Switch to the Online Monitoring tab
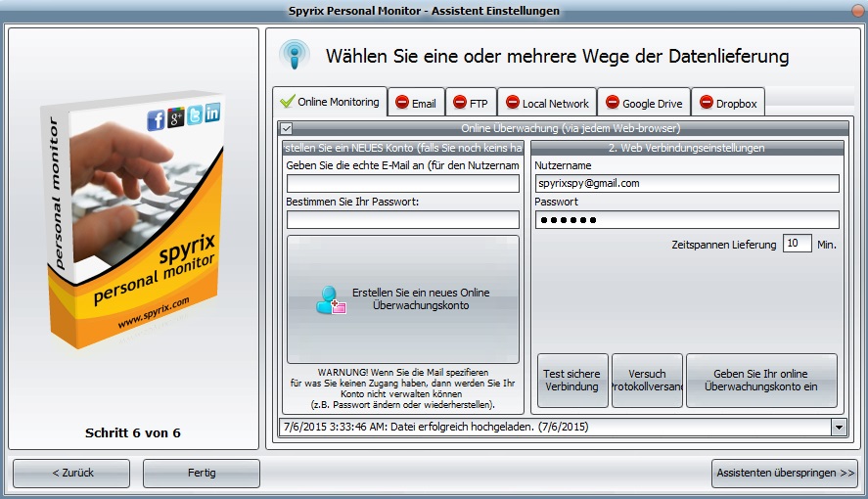The height and width of the screenshot is (499, 868). pos(330,102)
